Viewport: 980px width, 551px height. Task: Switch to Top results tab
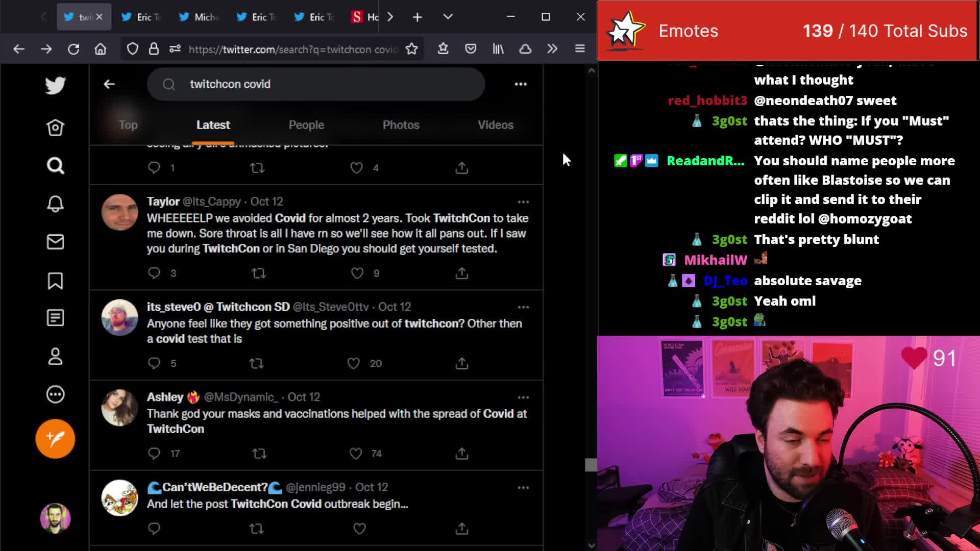tap(128, 125)
